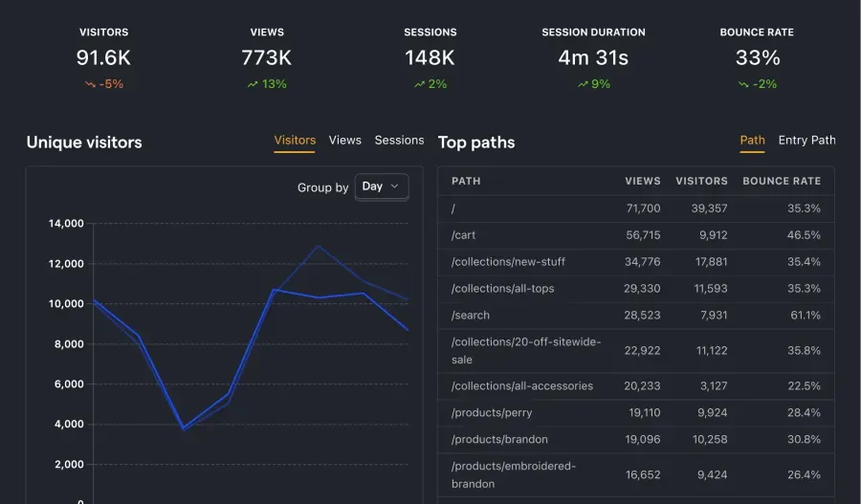The width and height of the screenshot is (861, 504).
Task: Click the /cart path row
Action: point(636,235)
